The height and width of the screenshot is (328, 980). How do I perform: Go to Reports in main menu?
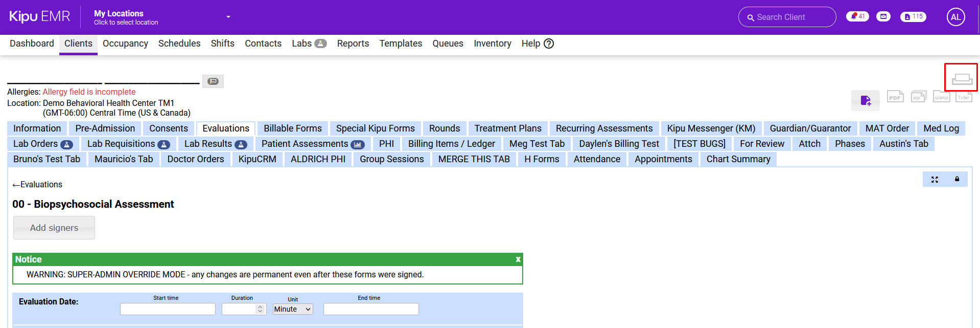(x=353, y=43)
